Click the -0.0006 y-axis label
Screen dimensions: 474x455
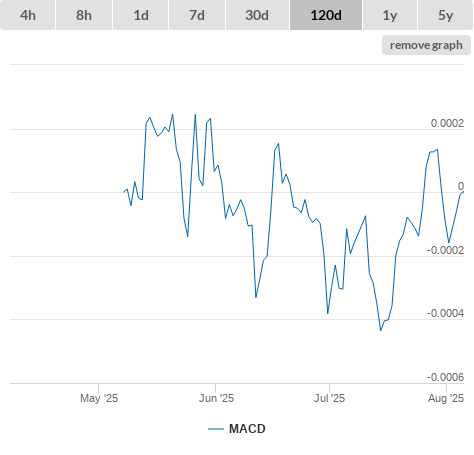click(x=445, y=377)
